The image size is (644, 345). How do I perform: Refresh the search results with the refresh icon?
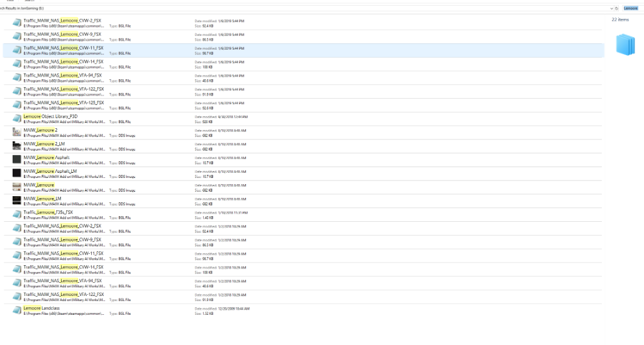(x=616, y=8)
